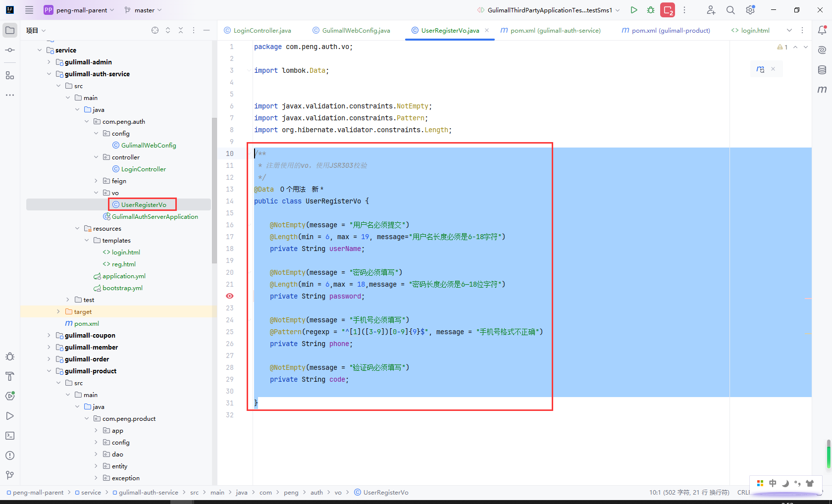Image resolution: width=832 pixels, height=504 pixels.
Task: Open the Run tool window
Action: (10, 416)
